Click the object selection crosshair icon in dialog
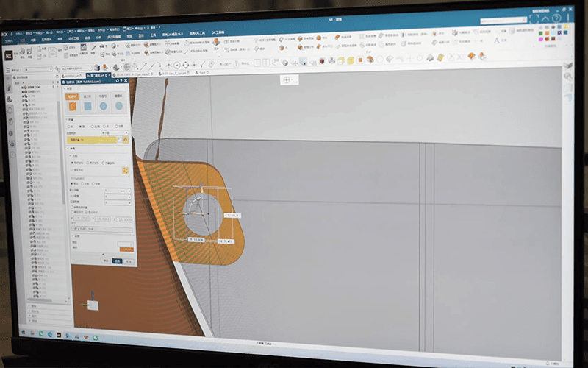The height and width of the screenshot is (368, 588). pyautogui.click(x=125, y=140)
